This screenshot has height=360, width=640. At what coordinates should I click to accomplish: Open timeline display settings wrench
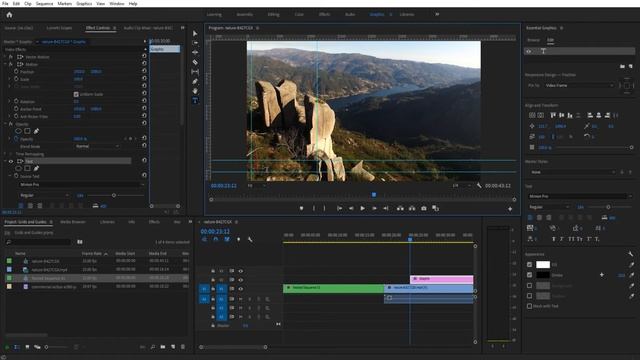click(x=250, y=240)
